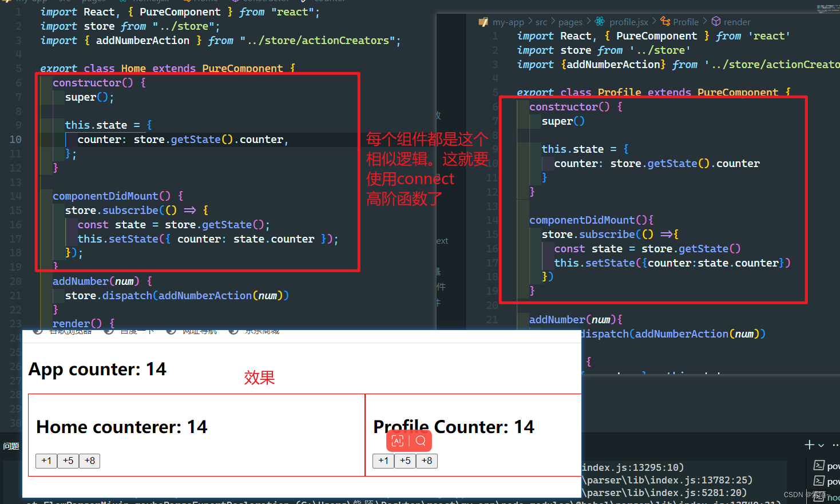Switch to the 问题 panel tab

11,446
